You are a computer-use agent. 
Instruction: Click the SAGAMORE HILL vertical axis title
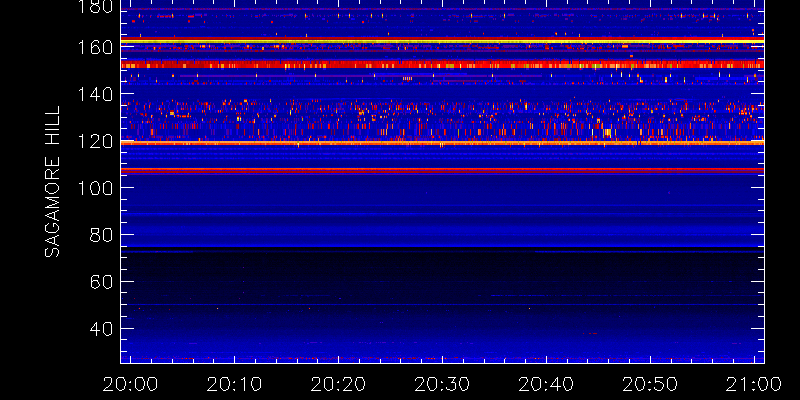click(x=52, y=182)
